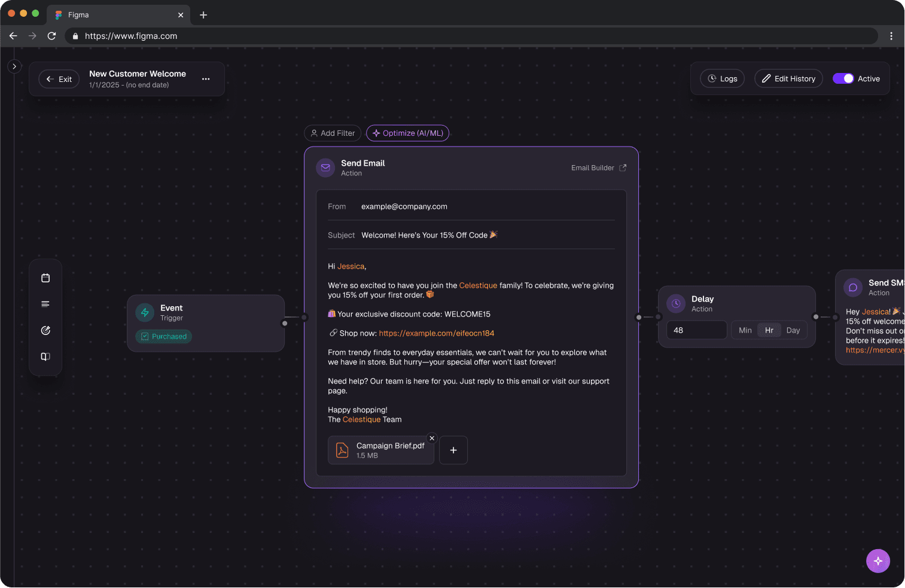Switch the delay unit to Day
The height and width of the screenshot is (588, 905).
[x=794, y=330]
